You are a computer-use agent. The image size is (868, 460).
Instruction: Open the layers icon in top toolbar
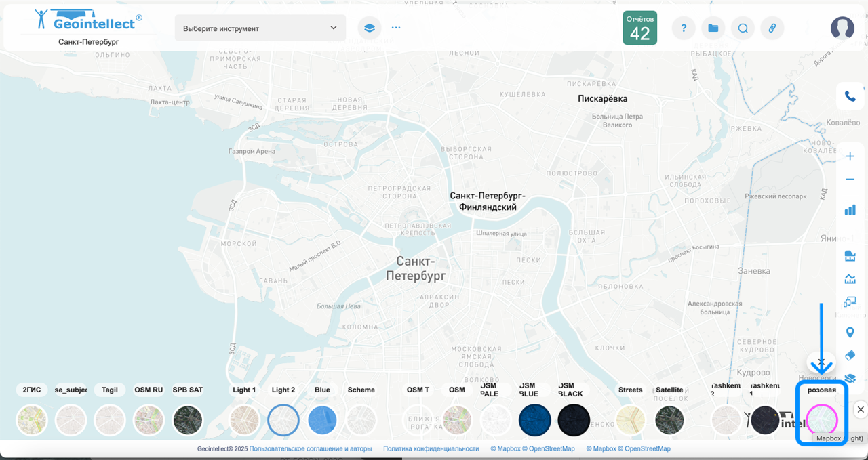[x=370, y=28]
